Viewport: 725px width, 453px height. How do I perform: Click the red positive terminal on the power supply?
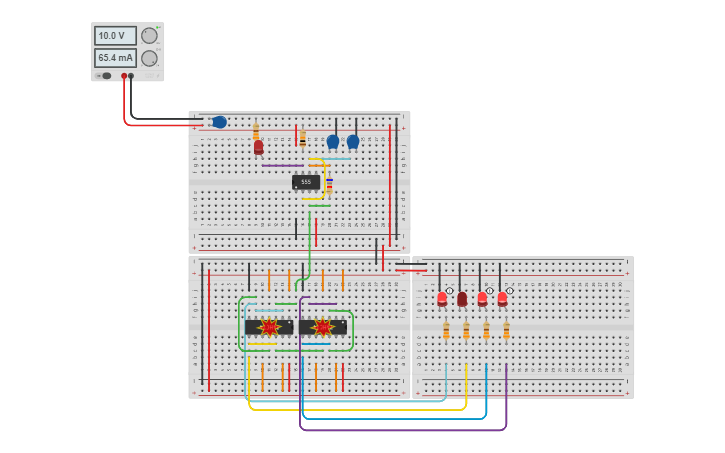click(x=124, y=76)
